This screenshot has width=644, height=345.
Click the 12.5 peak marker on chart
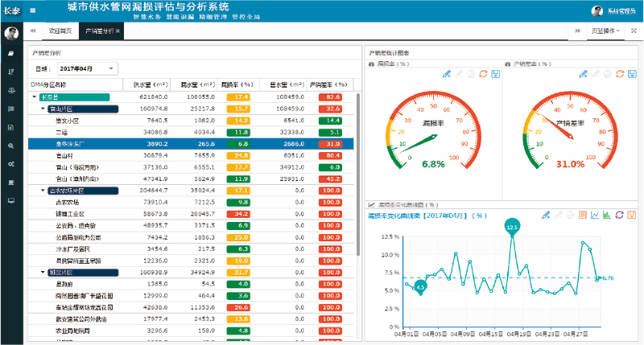point(510,228)
